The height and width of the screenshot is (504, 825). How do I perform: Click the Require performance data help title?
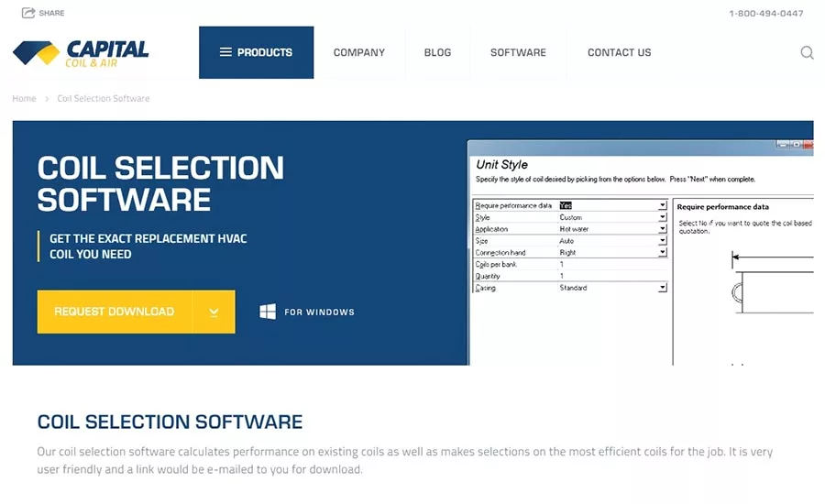click(722, 207)
